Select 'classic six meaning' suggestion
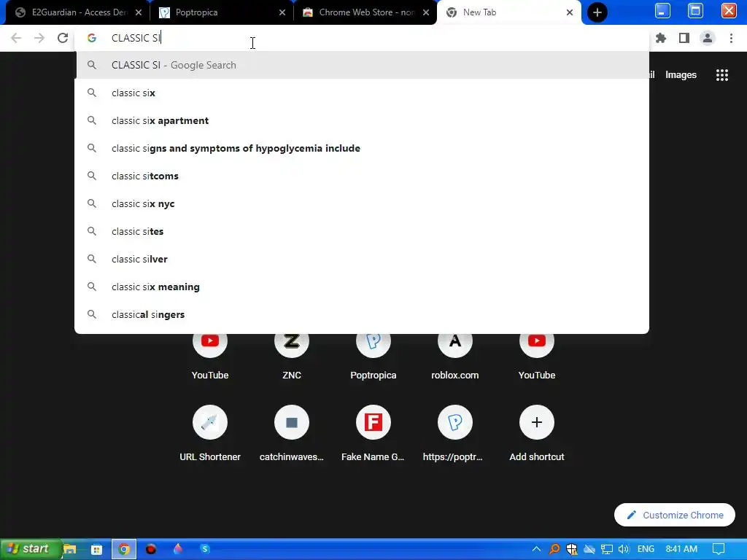747x560 pixels. pos(362,287)
